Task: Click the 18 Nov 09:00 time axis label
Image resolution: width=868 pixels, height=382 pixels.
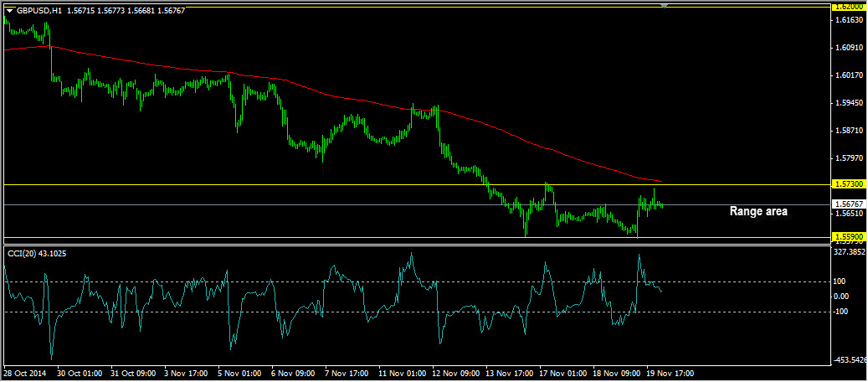Action: coord(617,374)
